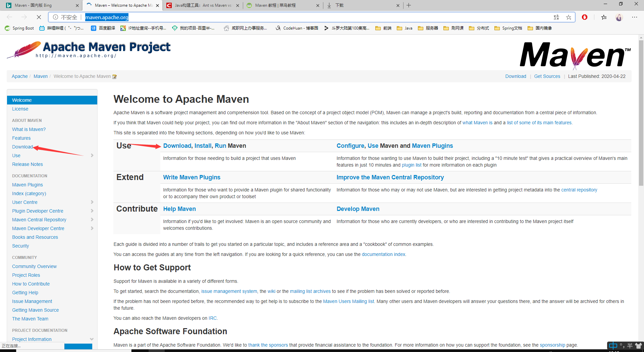This screenshot has width=644, height=352.
Task: Close the Java build tools Ant vs Maven tab
Action: 237,5
